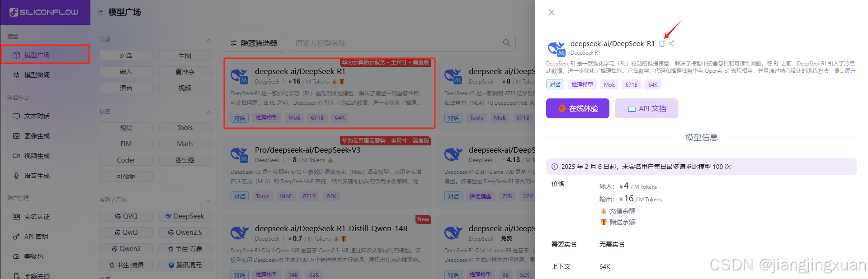Click the 实名认证 ID card icon
Viewport: 868px width, 279px height.
tap(16, 217)
